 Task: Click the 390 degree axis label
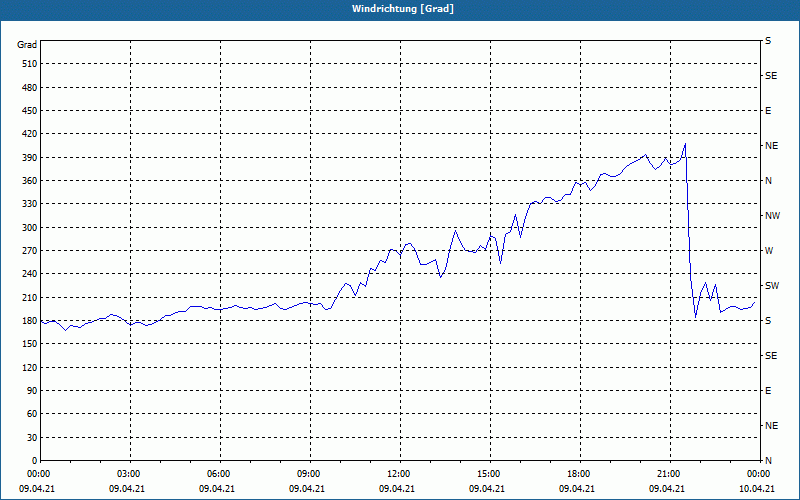pyautogui.click(x=30, y=158)
